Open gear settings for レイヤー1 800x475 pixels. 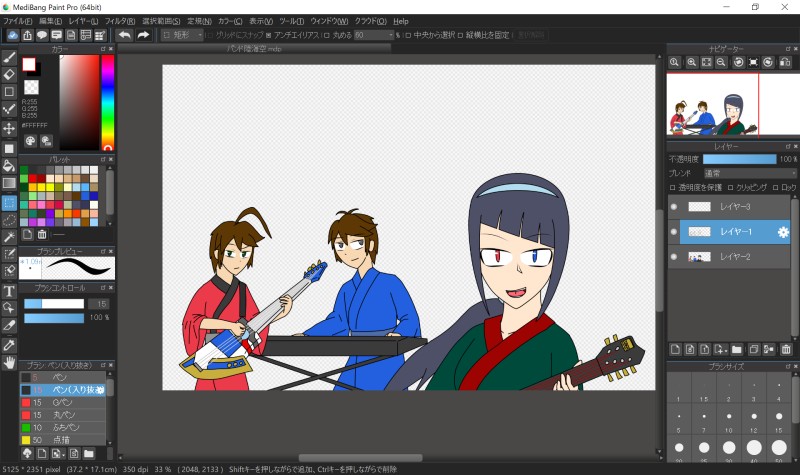coord(783,232)
